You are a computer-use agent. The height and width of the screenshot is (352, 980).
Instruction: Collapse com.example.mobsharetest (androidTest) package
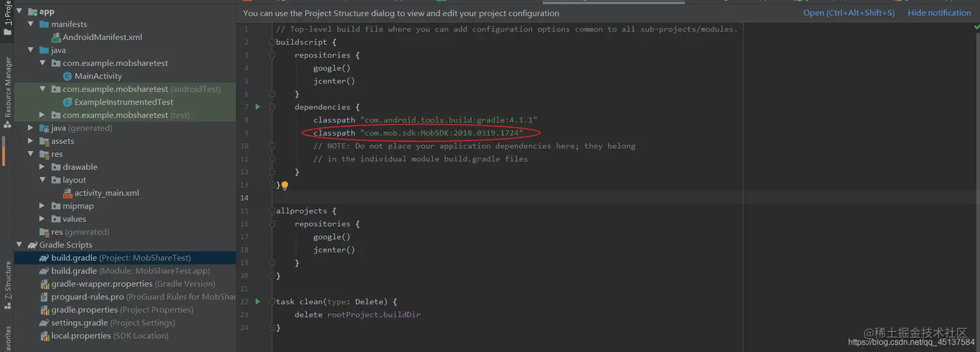43,89
